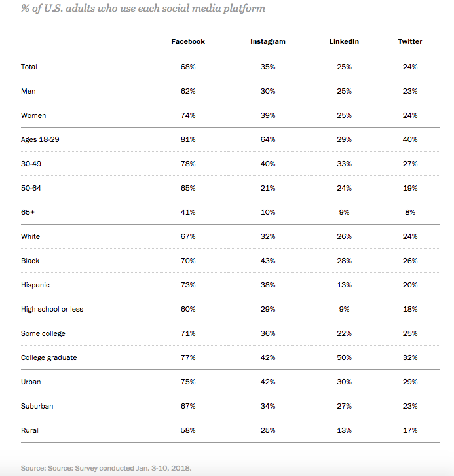454x476 pixels.
Task: Click the Instagram column header
Action: pyautogui.click(x=268, y=42)
